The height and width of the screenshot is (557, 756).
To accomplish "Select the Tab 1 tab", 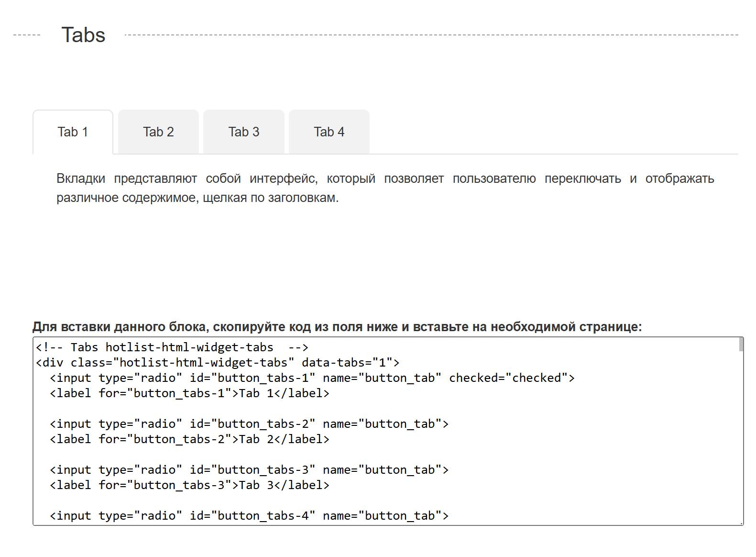I will pyautogui.click(x=73, y=132).
